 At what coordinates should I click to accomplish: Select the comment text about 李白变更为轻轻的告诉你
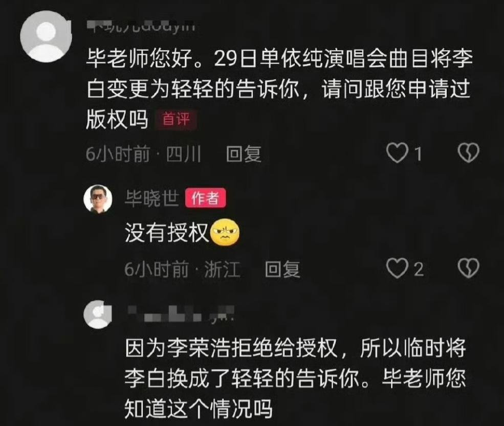click(x=279, y=88)
